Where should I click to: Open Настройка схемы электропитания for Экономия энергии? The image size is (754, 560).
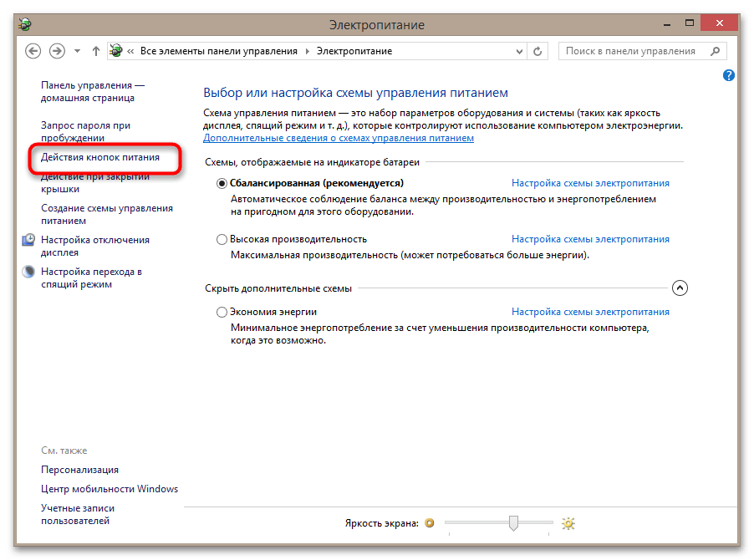click(x=590, y=312)
